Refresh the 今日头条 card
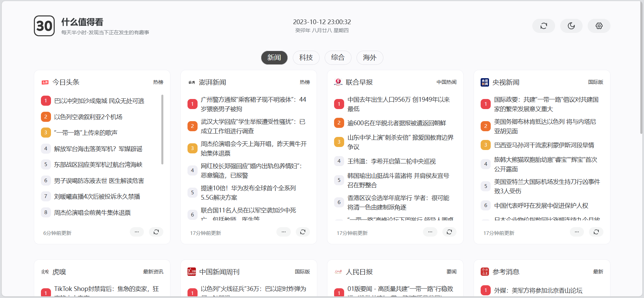This screenshot has height=298, width=644. [x=156, y=232]
